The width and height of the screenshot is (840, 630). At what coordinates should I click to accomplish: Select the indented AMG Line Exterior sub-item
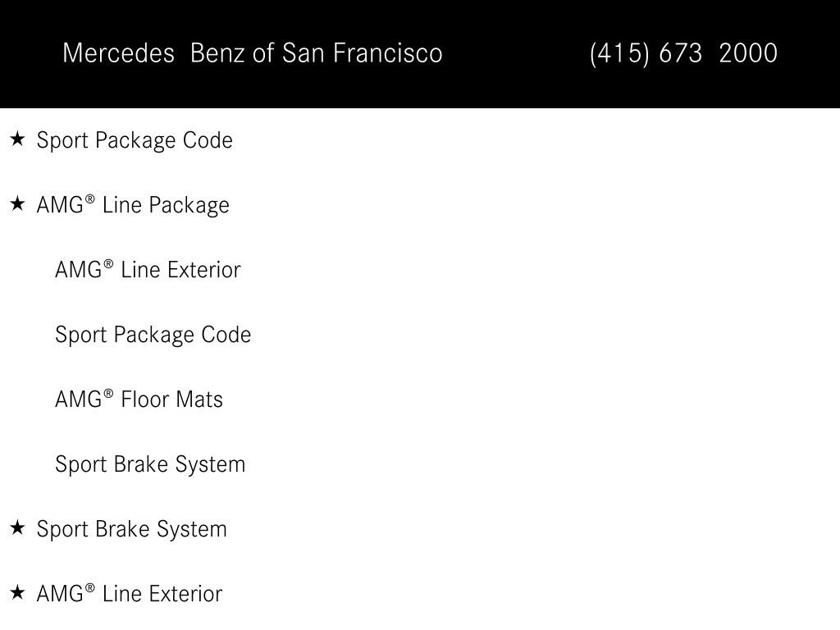[x=148, y=269]
